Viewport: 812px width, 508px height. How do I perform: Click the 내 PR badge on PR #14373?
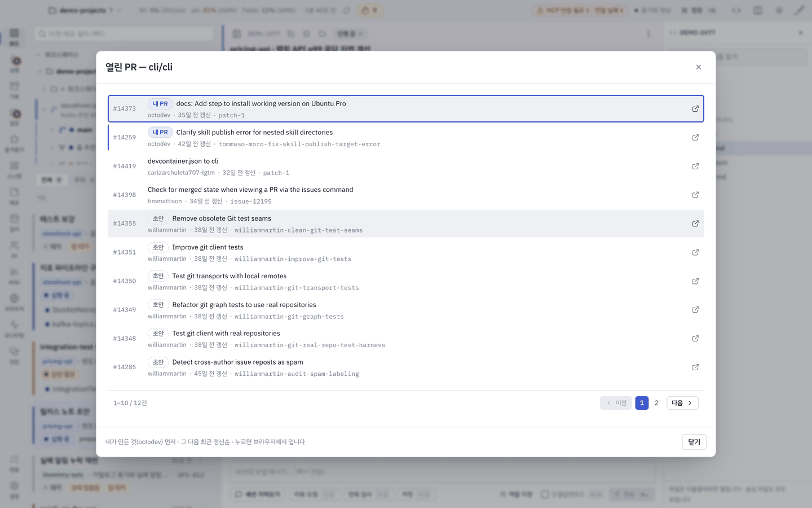(160, 104)
